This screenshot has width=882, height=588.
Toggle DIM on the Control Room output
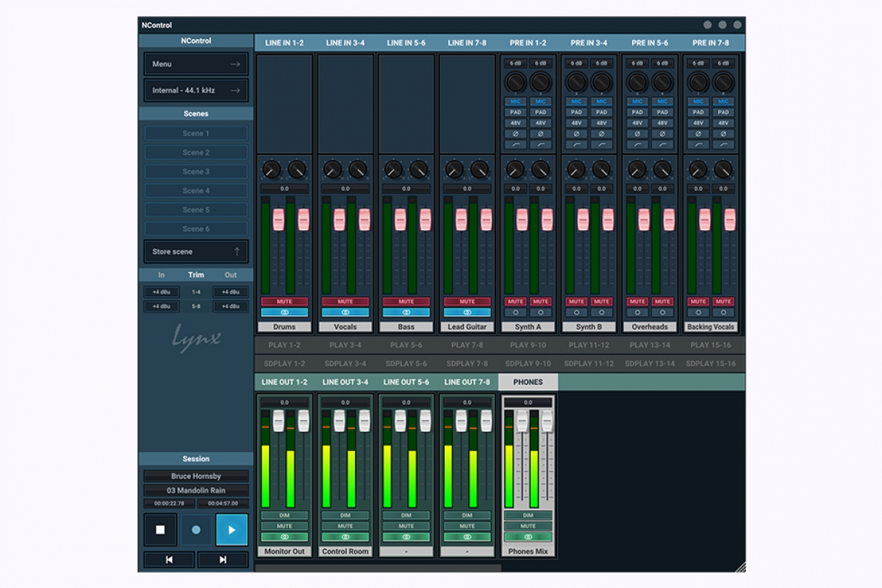(x=345, y=515)
